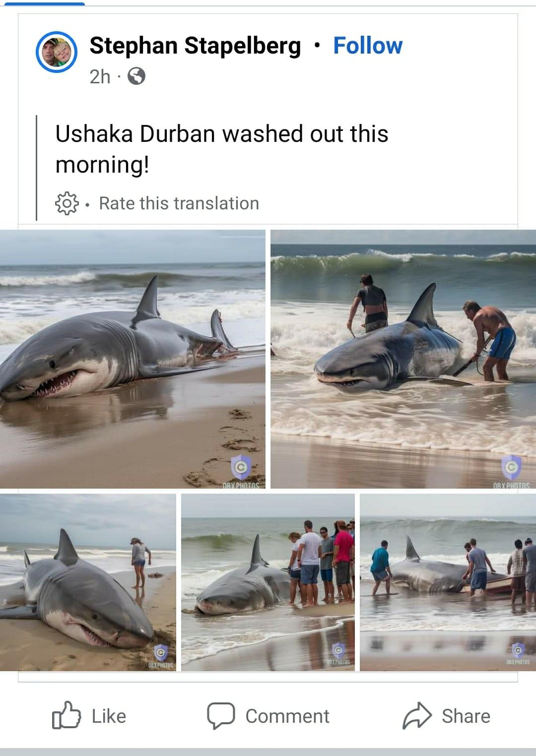Click the public globe privacy icon
Viewport: 536px width, 756px height.
(136, 76)
